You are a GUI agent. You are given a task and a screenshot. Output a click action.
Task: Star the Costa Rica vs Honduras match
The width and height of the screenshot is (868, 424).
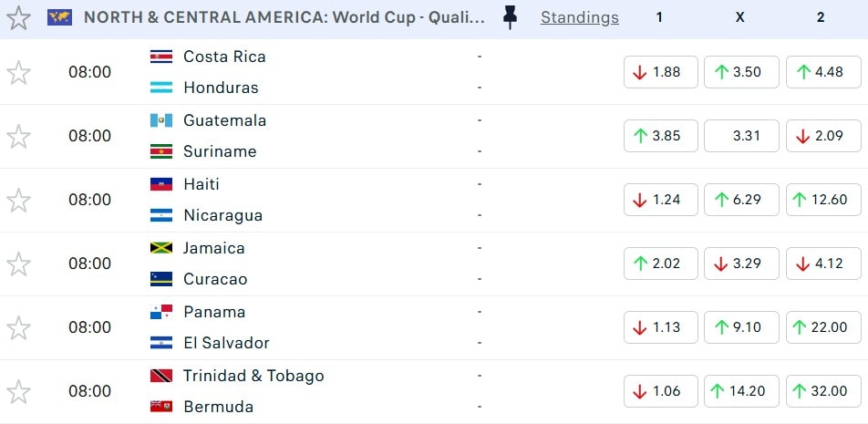(x=19, y=72)
